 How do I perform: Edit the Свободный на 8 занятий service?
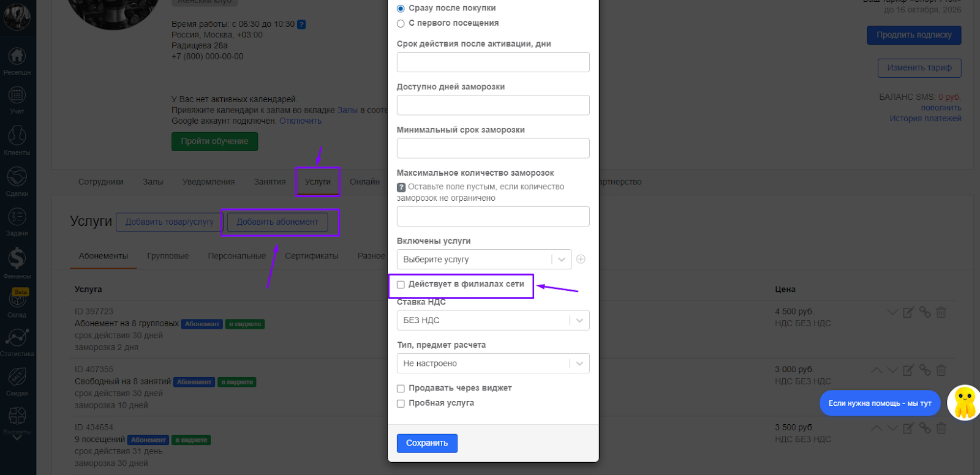pos(908,370)
